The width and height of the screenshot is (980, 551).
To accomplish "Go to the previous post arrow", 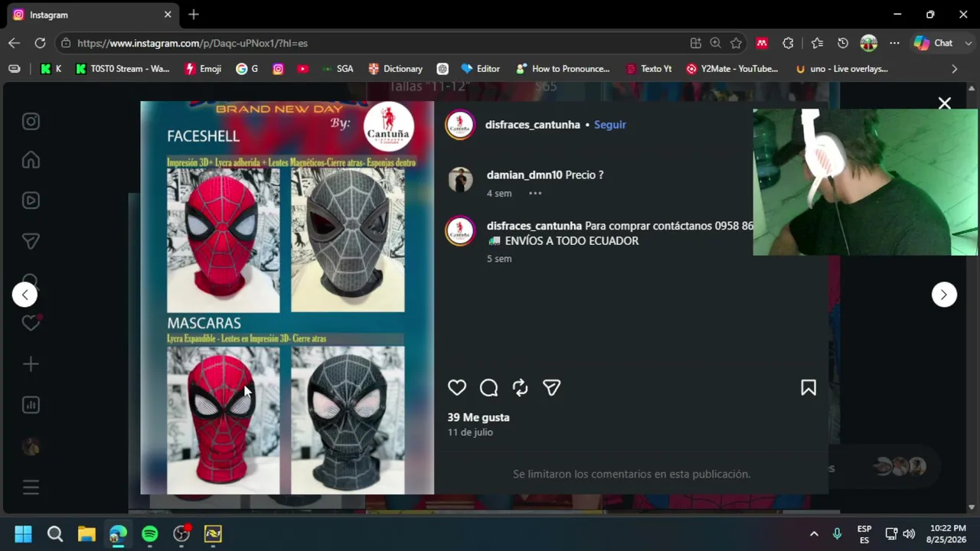I will (24, 295).
